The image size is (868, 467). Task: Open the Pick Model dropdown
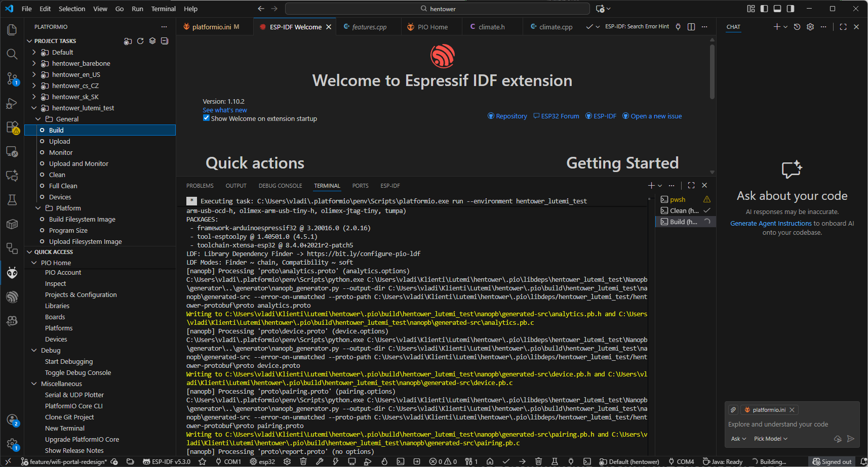[770, 439]
